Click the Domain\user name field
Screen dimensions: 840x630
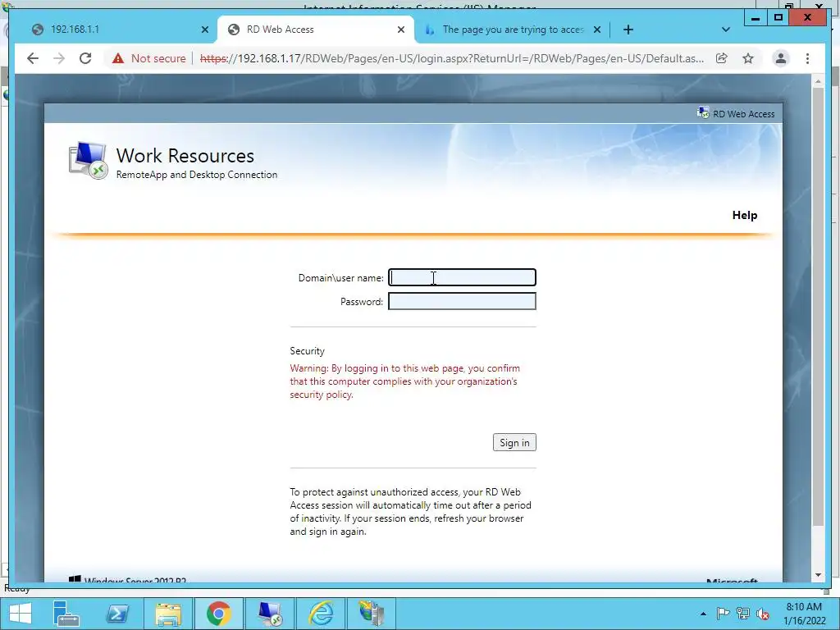point(462,277)
